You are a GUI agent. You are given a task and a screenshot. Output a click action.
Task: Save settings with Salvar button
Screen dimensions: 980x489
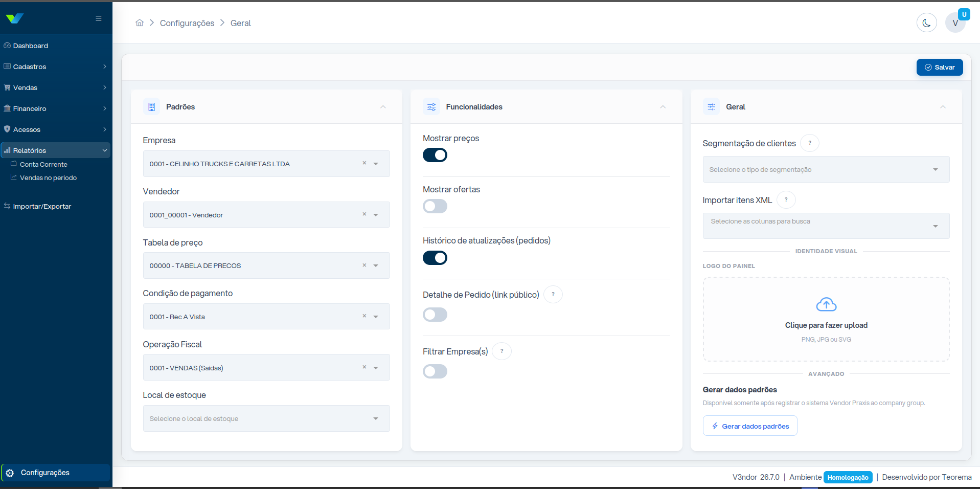click(940, 67)
